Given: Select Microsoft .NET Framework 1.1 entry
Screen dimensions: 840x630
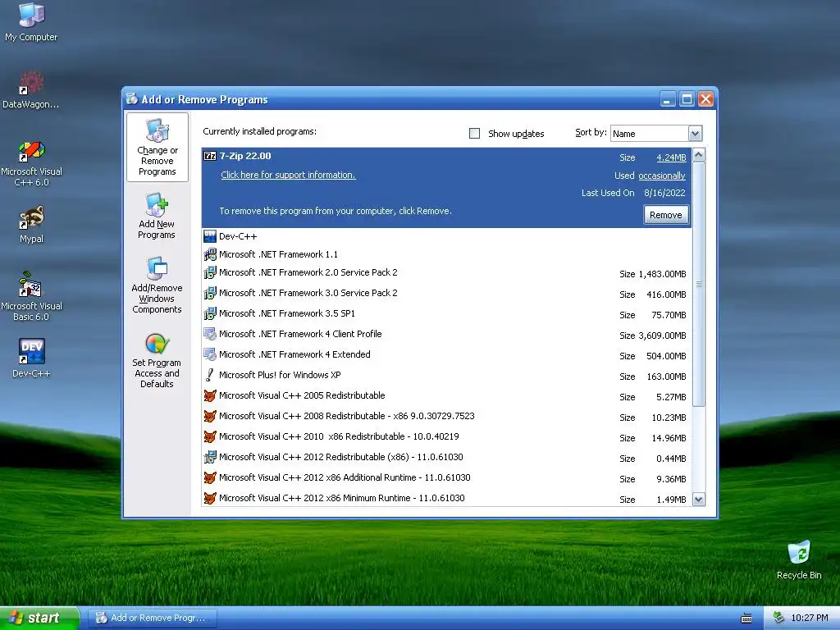Looking at the screenshot, I should (x=447, y=254).
